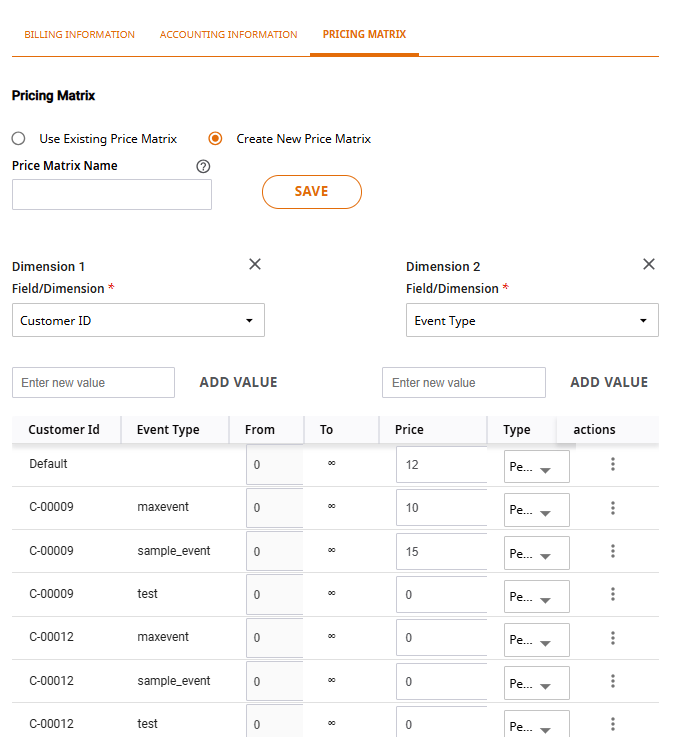Open actions menu for C-00009 sample_event row
The image size is (680, 737).
(613, 551)
